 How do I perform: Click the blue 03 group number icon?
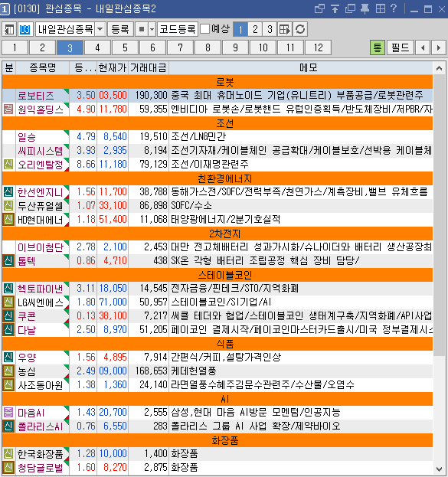click(x=25, y=30)
